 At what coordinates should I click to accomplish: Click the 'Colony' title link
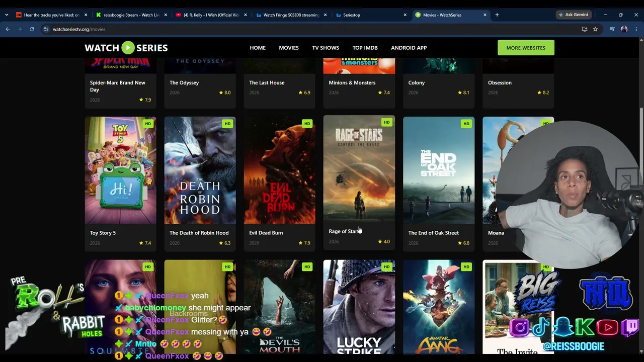pyautogui.click(x=417, y=82)
